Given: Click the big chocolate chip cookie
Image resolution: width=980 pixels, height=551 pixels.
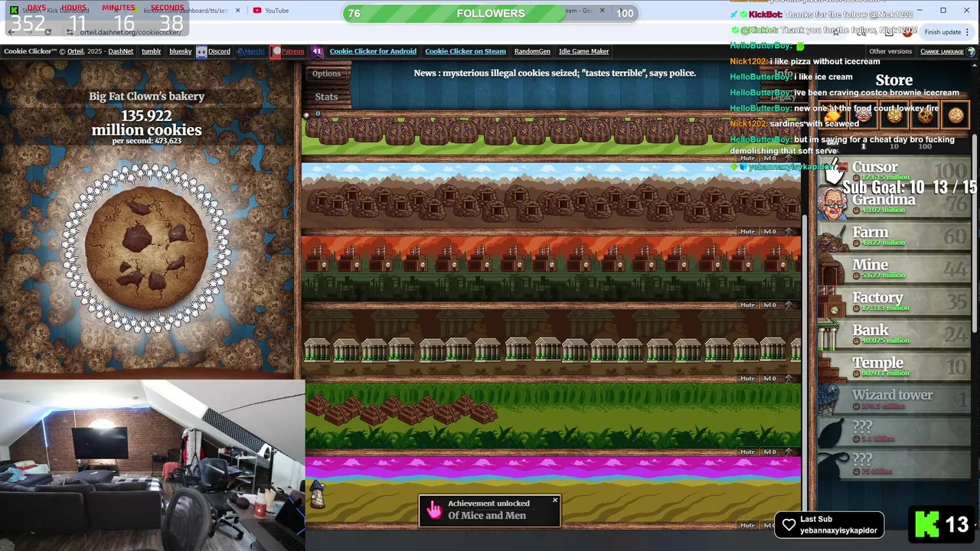Looking at the screenshot, I should (146, 247).
